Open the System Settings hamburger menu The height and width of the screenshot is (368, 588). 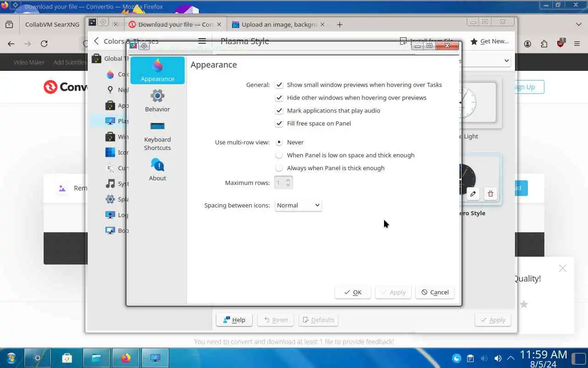[202, 41]
